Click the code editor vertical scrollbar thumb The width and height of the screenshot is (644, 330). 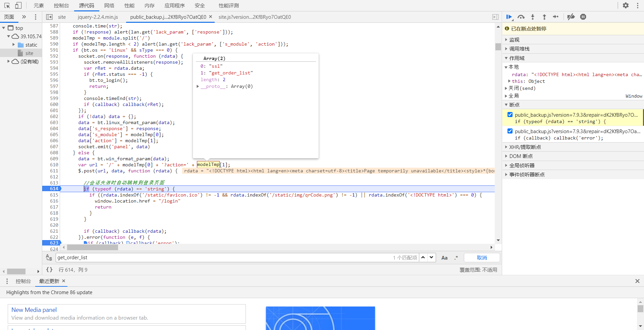(x=498, y=47)
